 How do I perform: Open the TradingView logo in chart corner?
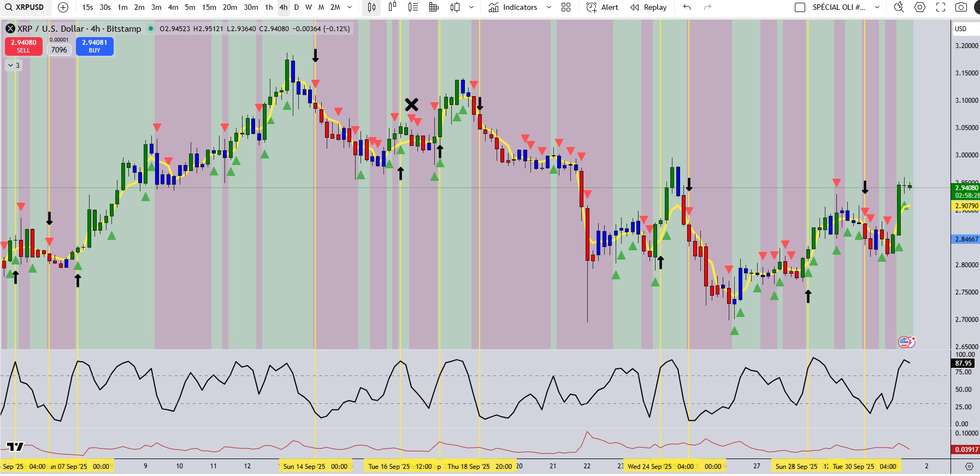click(x=15, y=446)
